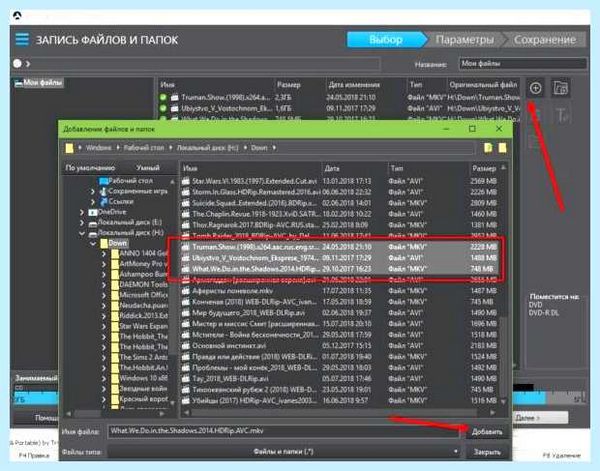600x471 pixels.
Task: Select What.We.Do.in.the.Shadows row in dialog
Action: click(x=340, y=269)
